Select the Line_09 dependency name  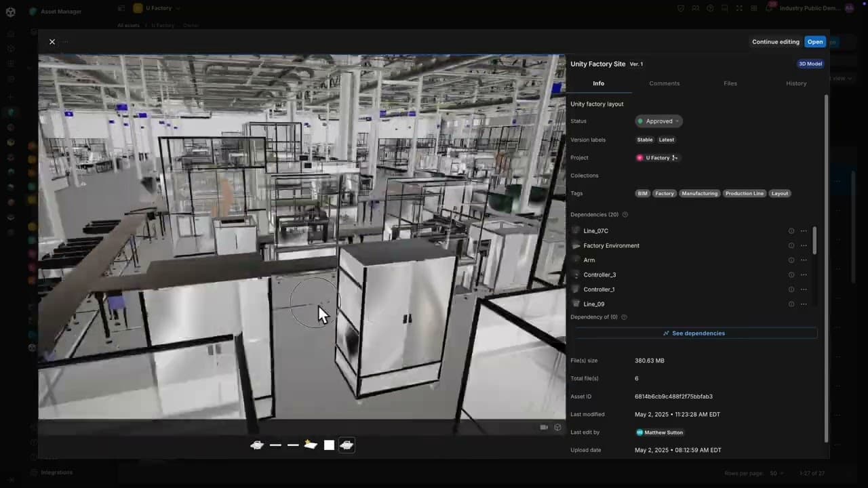(593, 304)
